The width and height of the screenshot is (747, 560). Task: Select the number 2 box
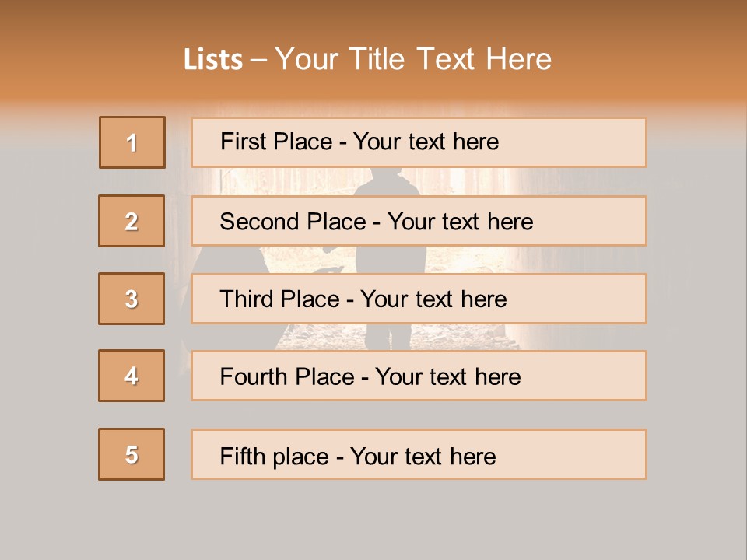click(x=132, y=221)
